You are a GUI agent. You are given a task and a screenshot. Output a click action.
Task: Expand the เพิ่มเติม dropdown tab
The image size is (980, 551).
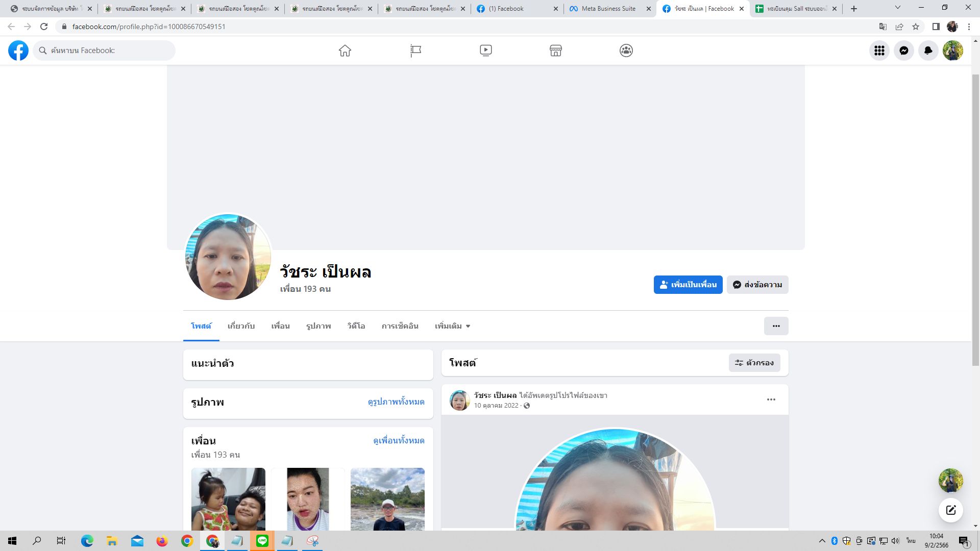(x=452, y=326)
